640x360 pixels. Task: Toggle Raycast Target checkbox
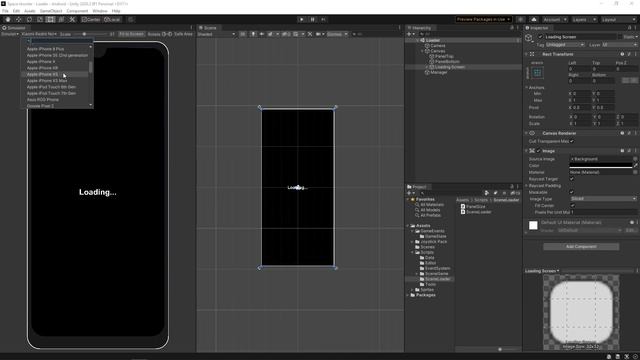click(572, 179)
